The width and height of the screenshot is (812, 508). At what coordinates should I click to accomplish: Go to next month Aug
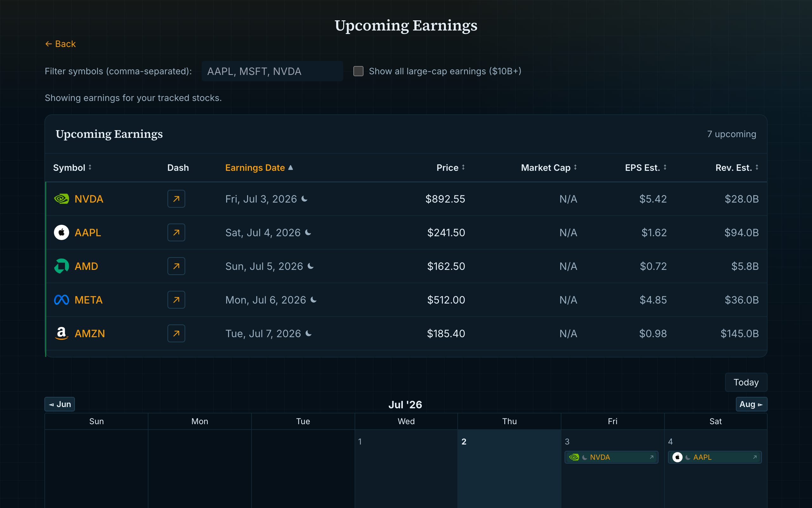[x=751, y=404]
